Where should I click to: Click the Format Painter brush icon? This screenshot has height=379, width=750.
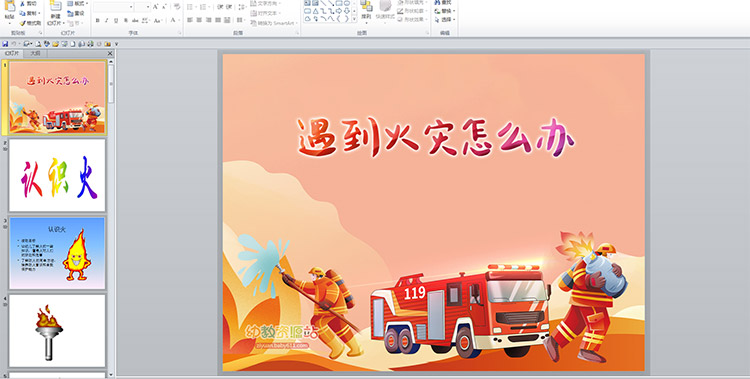point(22,23)
